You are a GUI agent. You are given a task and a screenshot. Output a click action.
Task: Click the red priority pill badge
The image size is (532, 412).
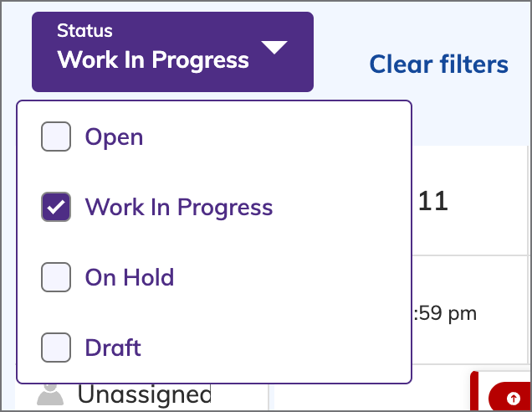(x=510, y=396)
